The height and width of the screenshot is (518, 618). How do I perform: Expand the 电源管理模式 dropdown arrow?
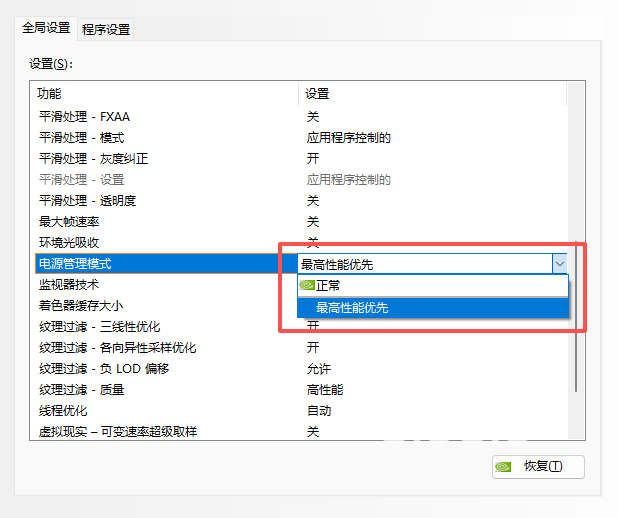(559, 264)
